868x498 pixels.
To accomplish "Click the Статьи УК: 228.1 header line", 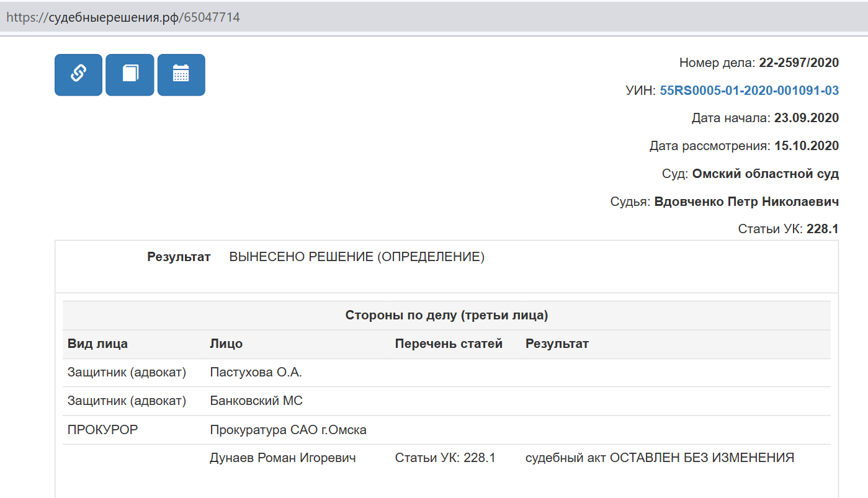I will [x=788, y=229].
